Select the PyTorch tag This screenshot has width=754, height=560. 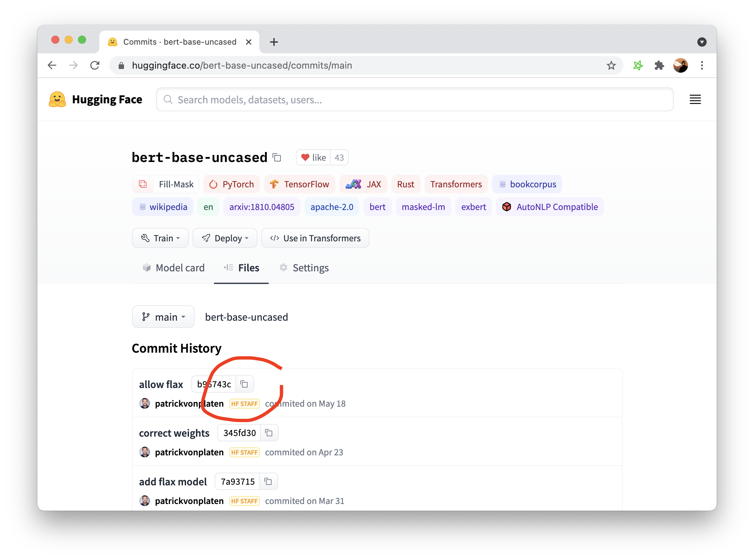click(232, 184)
